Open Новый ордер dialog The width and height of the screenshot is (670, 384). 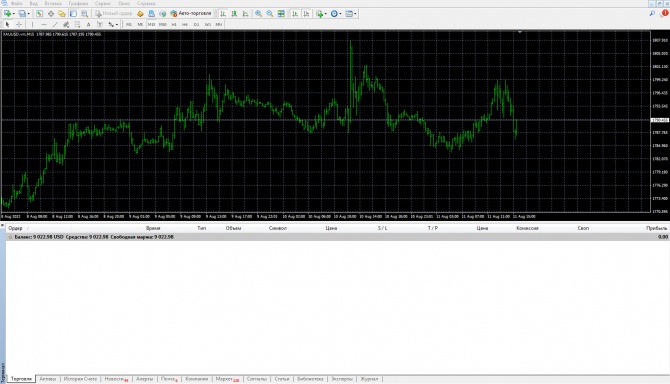114,14
